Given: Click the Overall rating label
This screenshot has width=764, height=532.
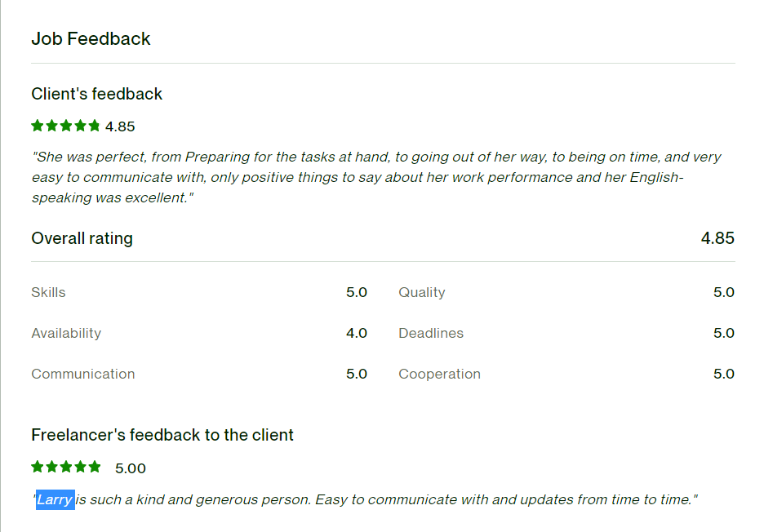Looking at the screenshot, I should coord(82,238).
